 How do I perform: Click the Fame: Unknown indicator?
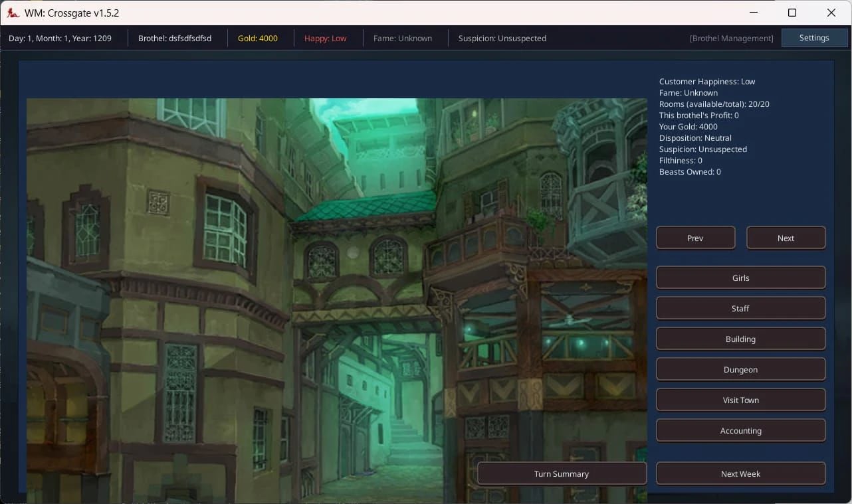click(x=402, y=38)
